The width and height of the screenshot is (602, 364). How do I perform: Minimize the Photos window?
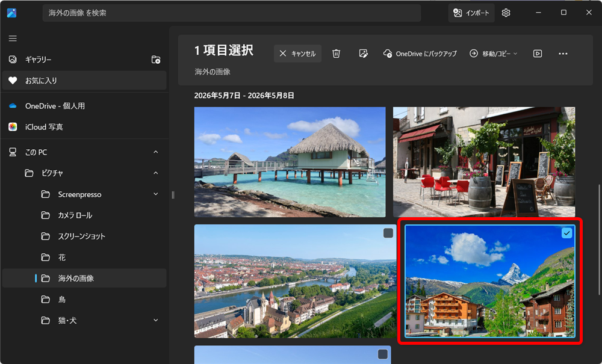coord(538,13)
